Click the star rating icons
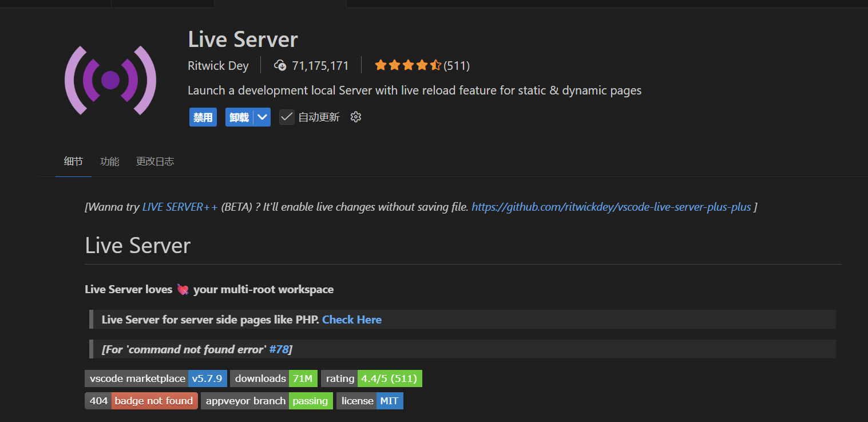The height and width of the screenshot is (422, 868). tap(407, 65)
